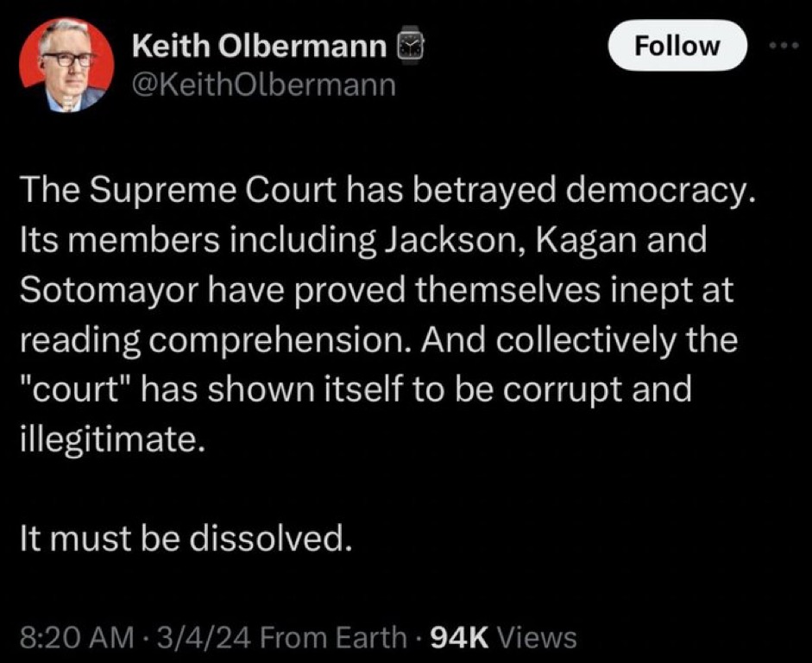The width and height of the screenshot is (812, 663).
Task: Click the Follow button
Action: click(x=677, y=45)
